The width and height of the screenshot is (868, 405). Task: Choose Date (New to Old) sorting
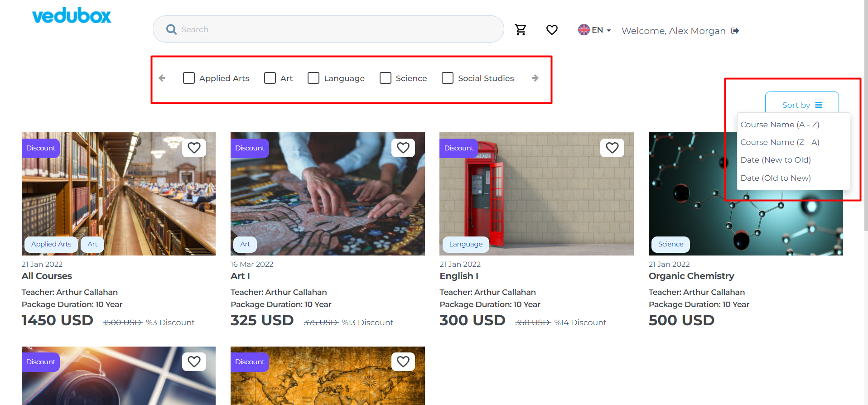tap(776, 160)
